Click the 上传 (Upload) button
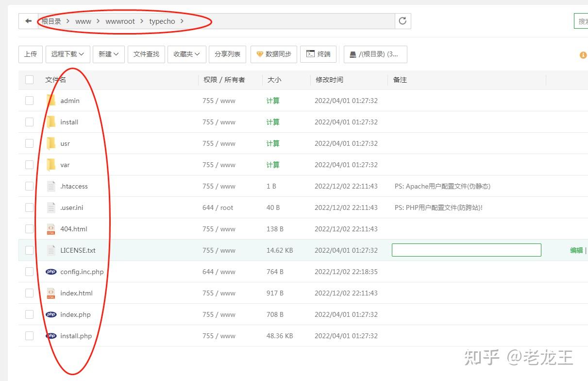588x381 pixels. (30, 54)
